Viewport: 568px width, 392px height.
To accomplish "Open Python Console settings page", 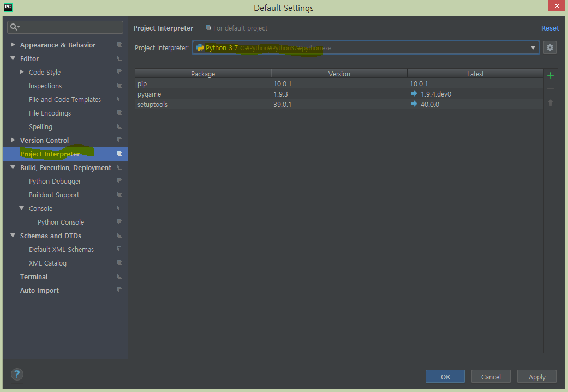I will 61,222.
